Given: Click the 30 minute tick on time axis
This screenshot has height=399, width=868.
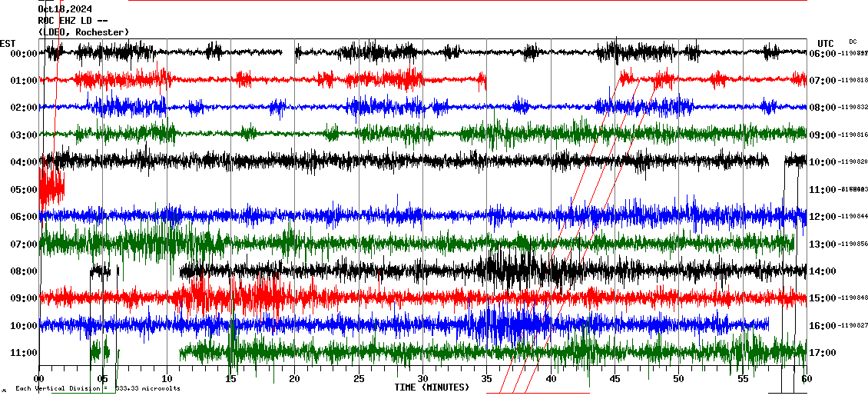Looking at the screenshot, I should point(422,379).
